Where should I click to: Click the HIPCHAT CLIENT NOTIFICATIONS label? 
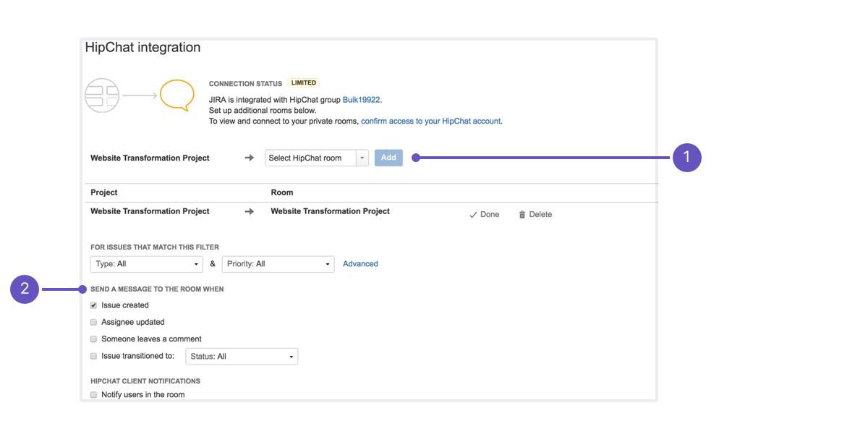(145, 381)
